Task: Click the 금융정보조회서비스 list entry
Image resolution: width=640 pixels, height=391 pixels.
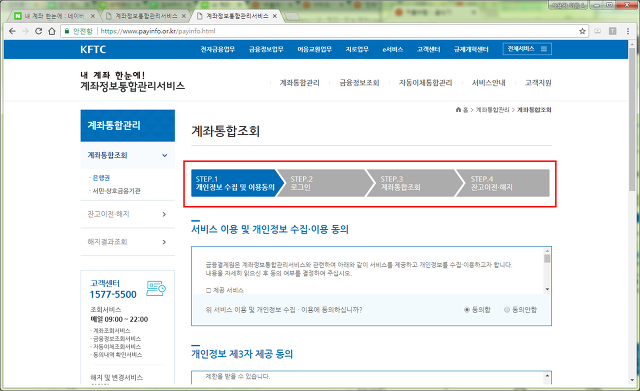Action: pyautogui.click(x=117, y=339)
